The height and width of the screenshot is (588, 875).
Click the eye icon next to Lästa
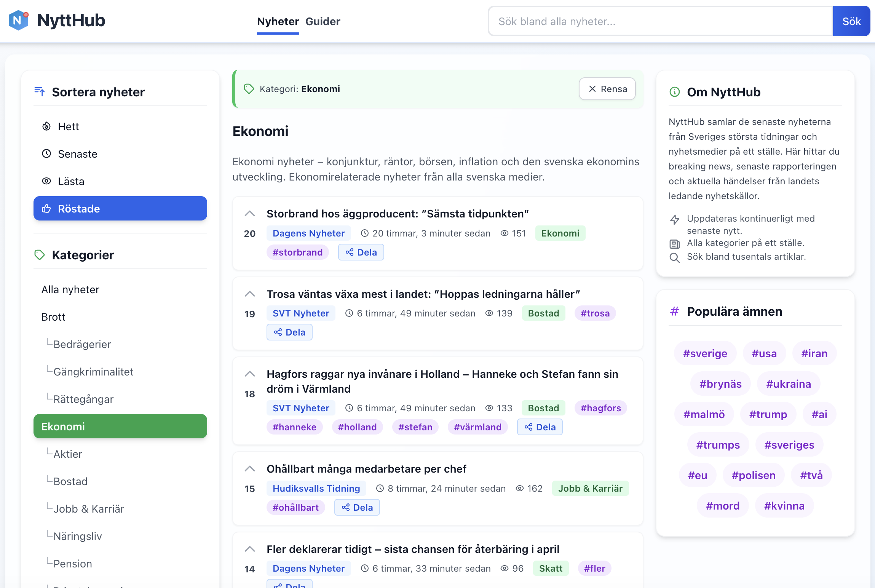(46, 181)
